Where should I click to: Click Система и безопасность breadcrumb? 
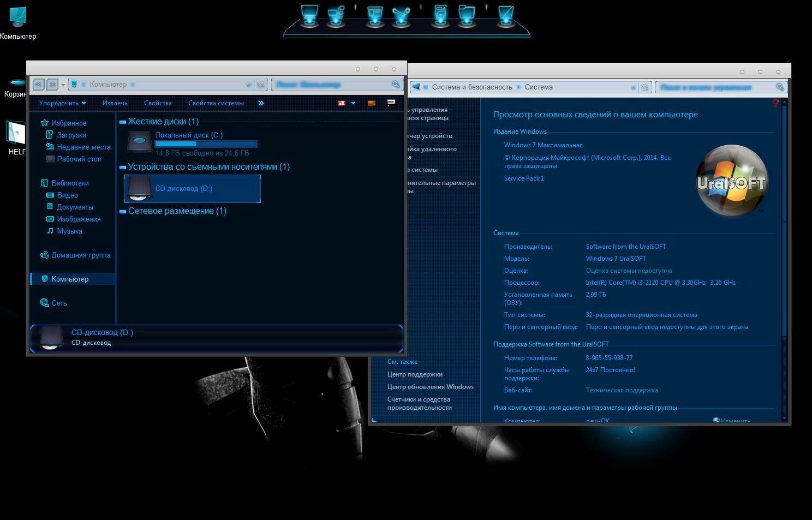pyautogui.click(x=472, y=87)
